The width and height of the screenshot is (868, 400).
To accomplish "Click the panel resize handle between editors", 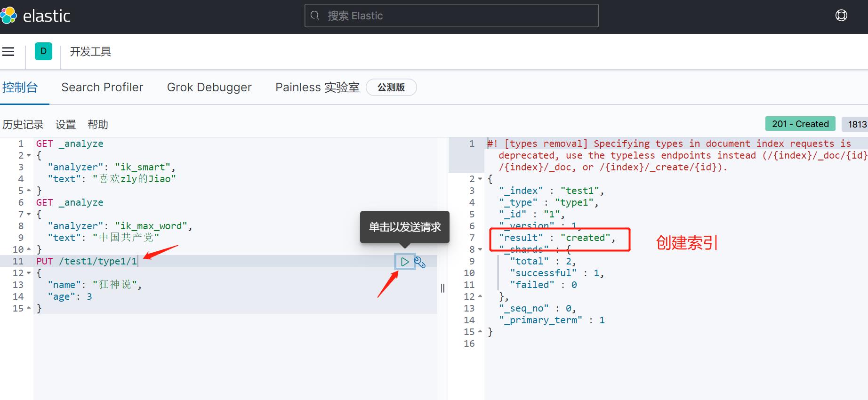I will (442, 288).
